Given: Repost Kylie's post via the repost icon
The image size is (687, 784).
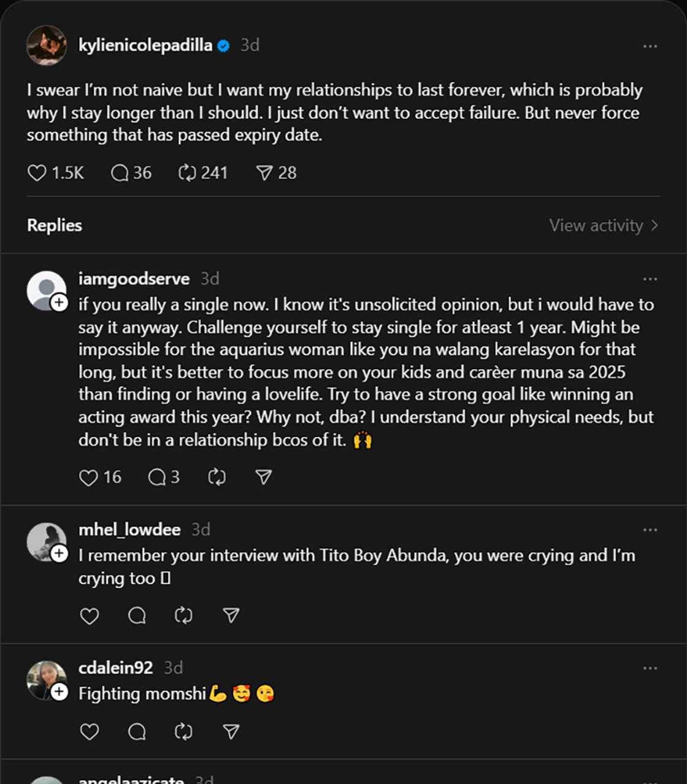Looking at the screenshot, I should click(x=186, y=173).
